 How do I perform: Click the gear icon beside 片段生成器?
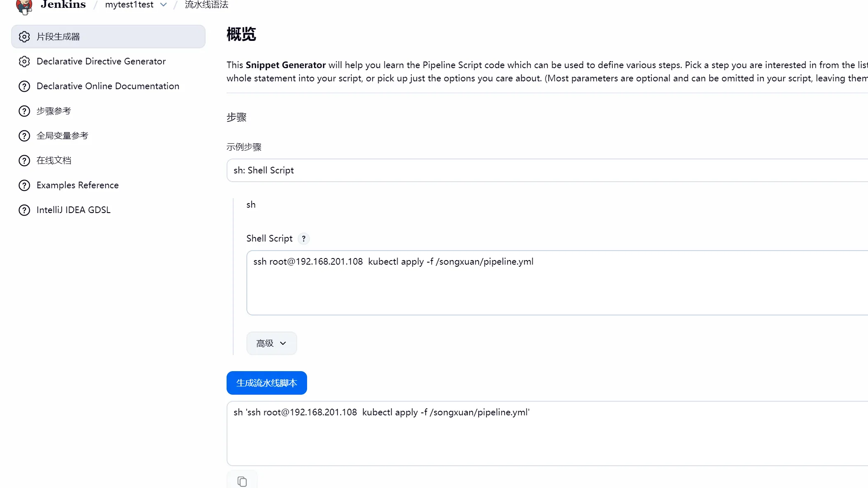coord(24,37)
